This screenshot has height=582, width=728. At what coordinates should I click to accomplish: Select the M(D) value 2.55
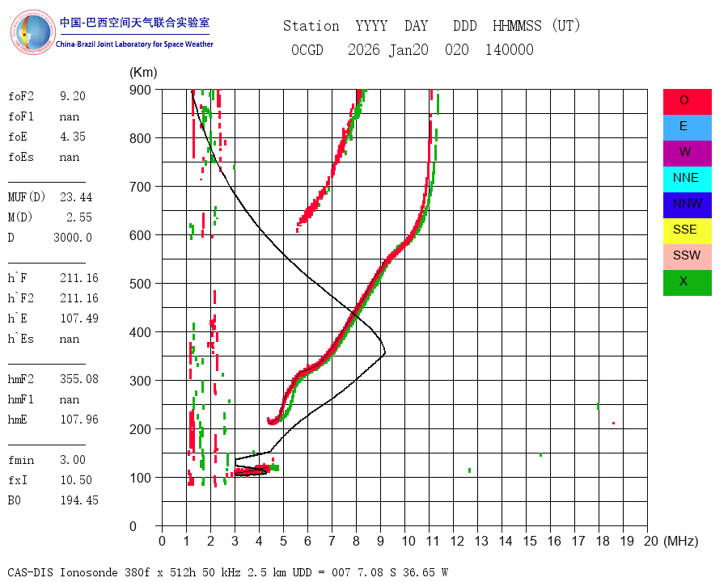coord(79,217)
